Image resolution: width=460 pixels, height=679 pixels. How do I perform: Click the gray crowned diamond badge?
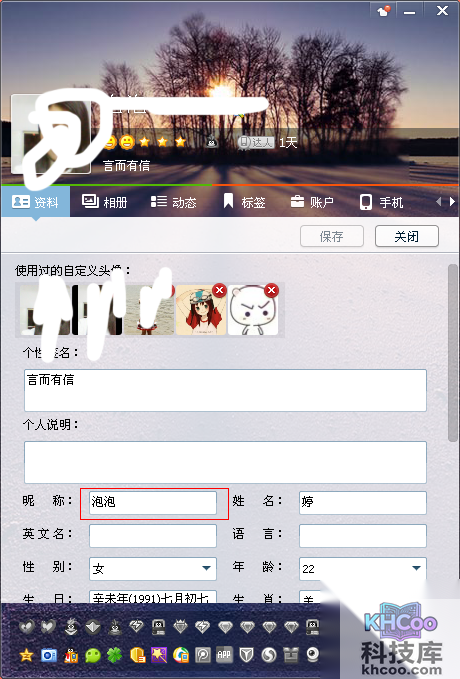point(180,626)
